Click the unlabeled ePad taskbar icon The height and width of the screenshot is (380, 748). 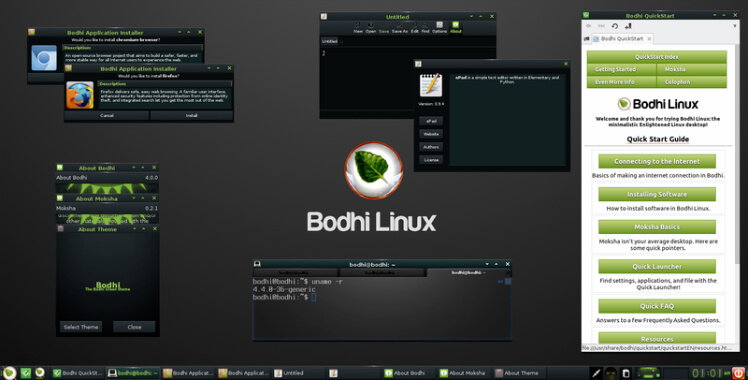pos(333,373)
